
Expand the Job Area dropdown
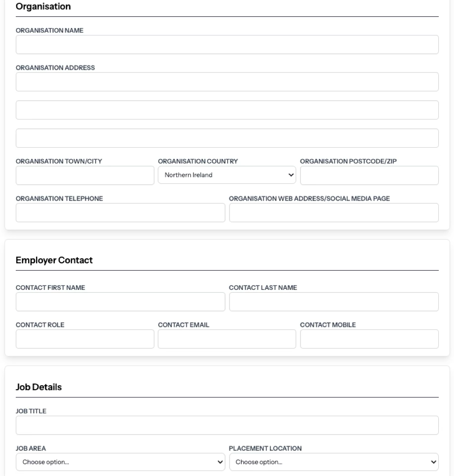[x=120, y=462]
